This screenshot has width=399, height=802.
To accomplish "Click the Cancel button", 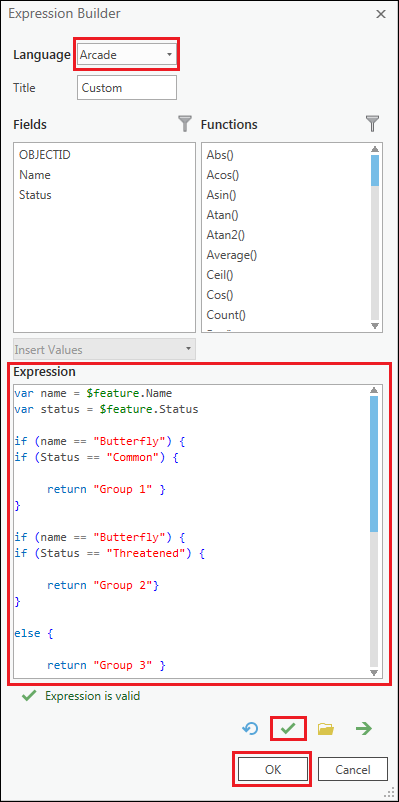I will (x=352, y=769).
